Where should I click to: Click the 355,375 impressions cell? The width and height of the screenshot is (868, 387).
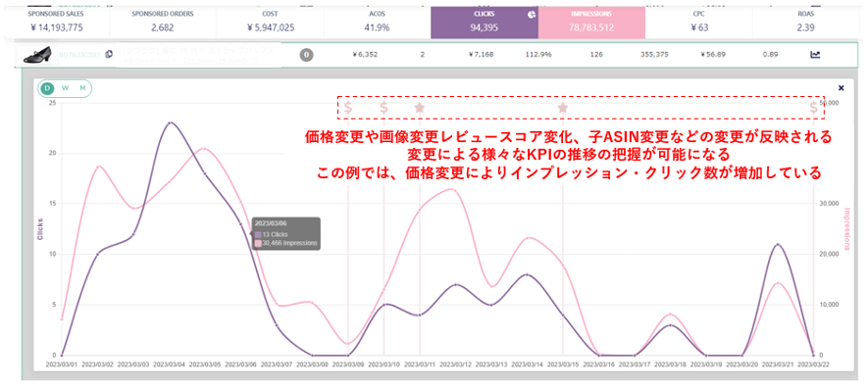click(654, 54)
